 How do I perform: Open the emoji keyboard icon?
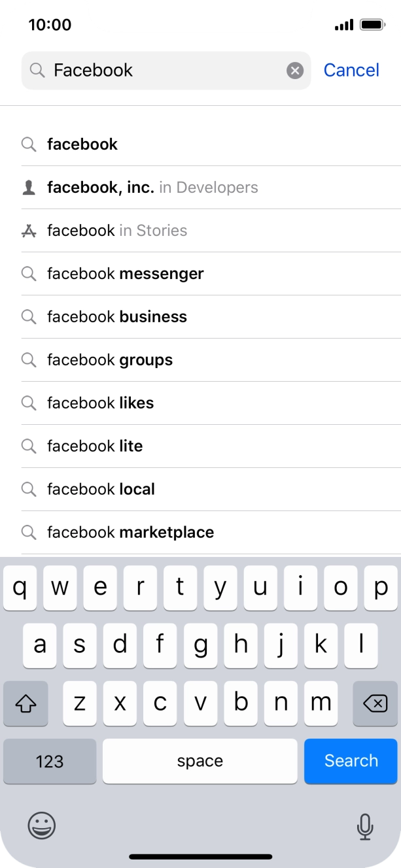pos(41,826)
